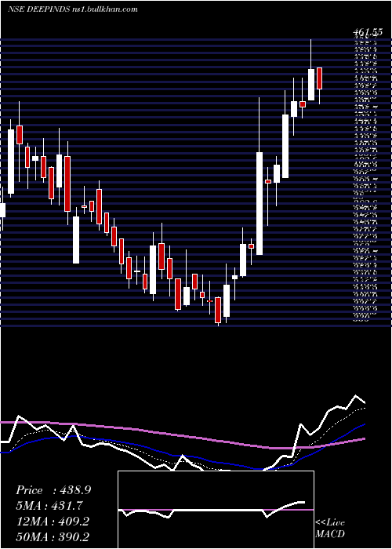The width and height of the screenshot is (392, 549).
Task: Click the 5MA : 431.7 value
Action: [49, 506]
